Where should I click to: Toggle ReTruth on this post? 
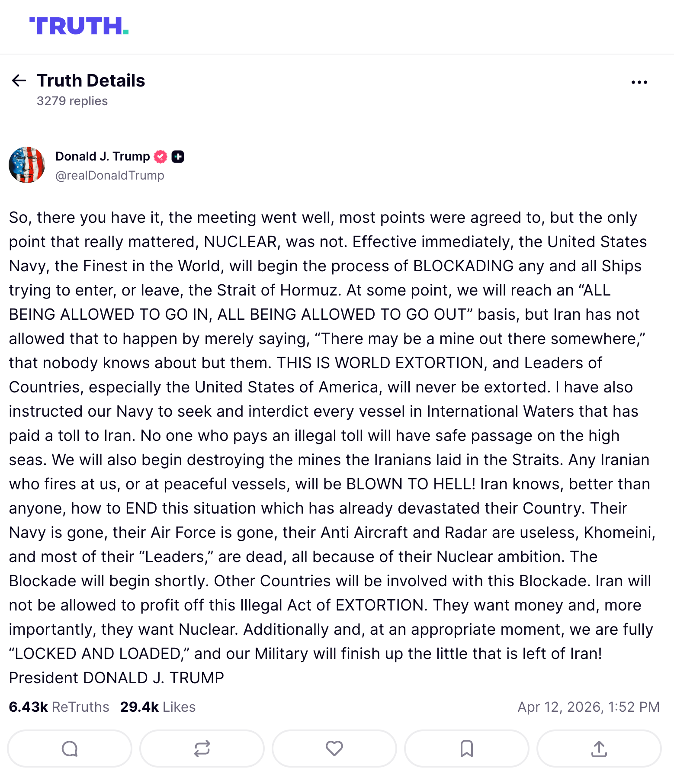pos(202,749)
